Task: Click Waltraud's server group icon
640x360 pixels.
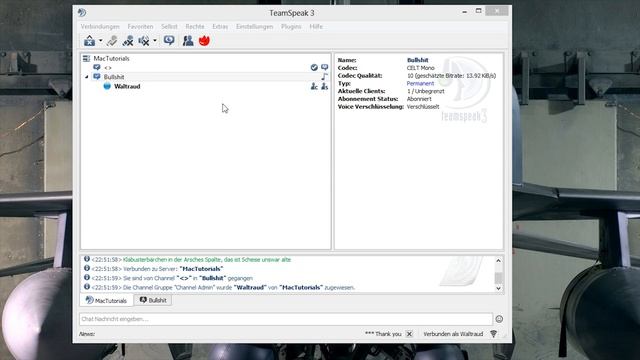Action: click(x=324, y=86)
